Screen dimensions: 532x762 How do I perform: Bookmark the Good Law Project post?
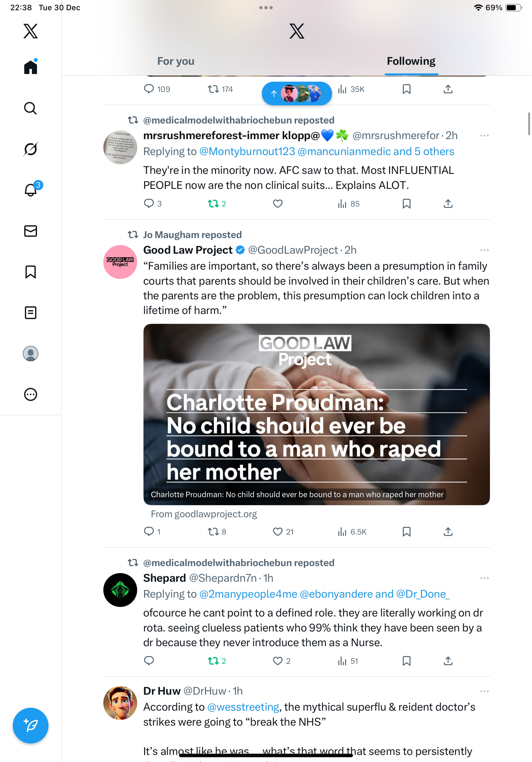pos(406,532)
